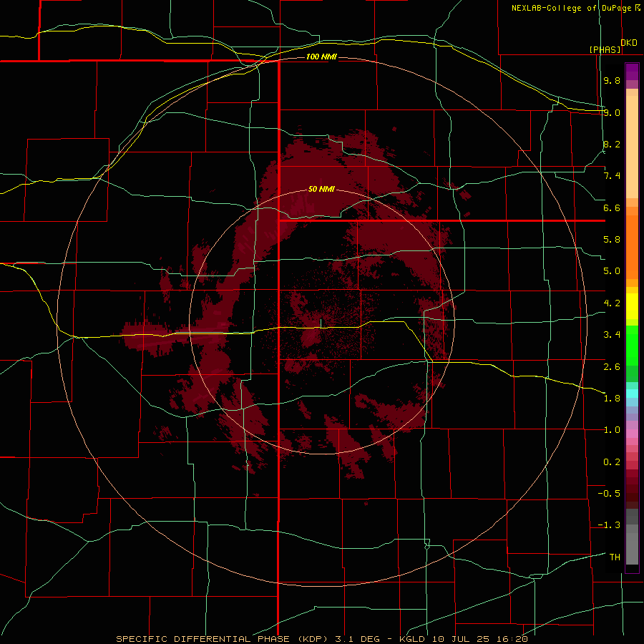The width and height of the screenshot is (644, 644).
Task: Select the -1.3 value on the color scale
Action: click(609, 525)
